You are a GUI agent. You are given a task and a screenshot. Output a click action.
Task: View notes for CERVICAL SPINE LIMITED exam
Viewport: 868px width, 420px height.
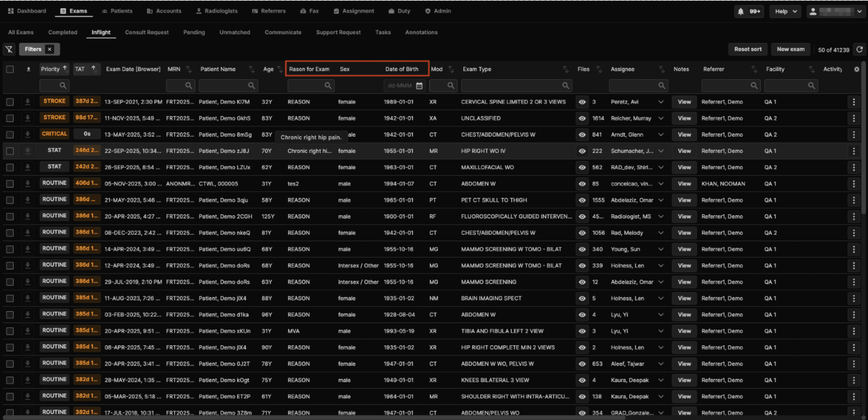[684, 102]
